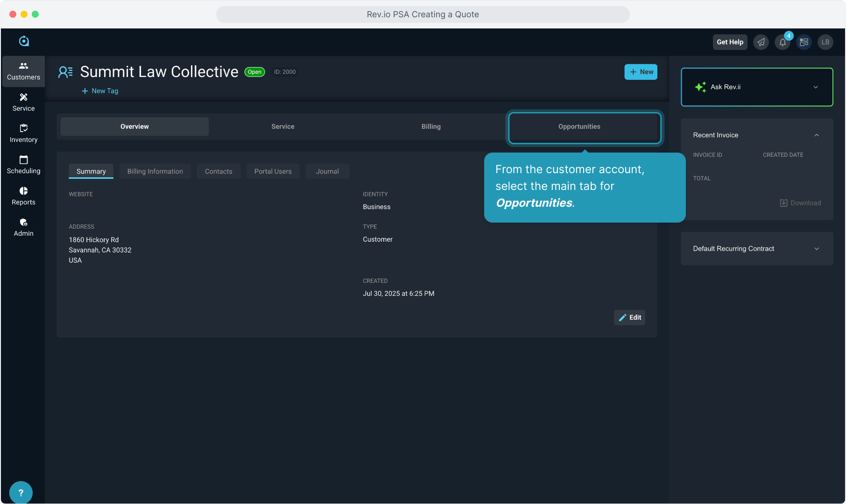
Task: Click the paper plane icon
Action: click(761, 42)
